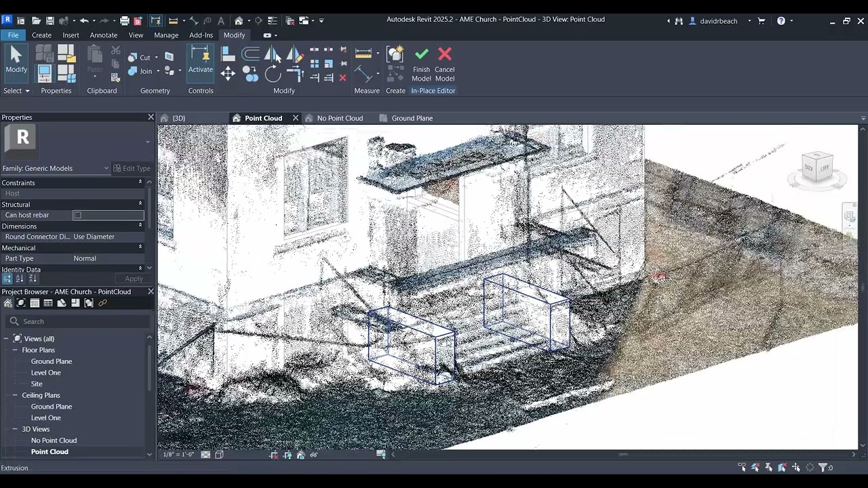
Task: Click the Temporary Hide/Isolate glasses icon
Action: 314,455
